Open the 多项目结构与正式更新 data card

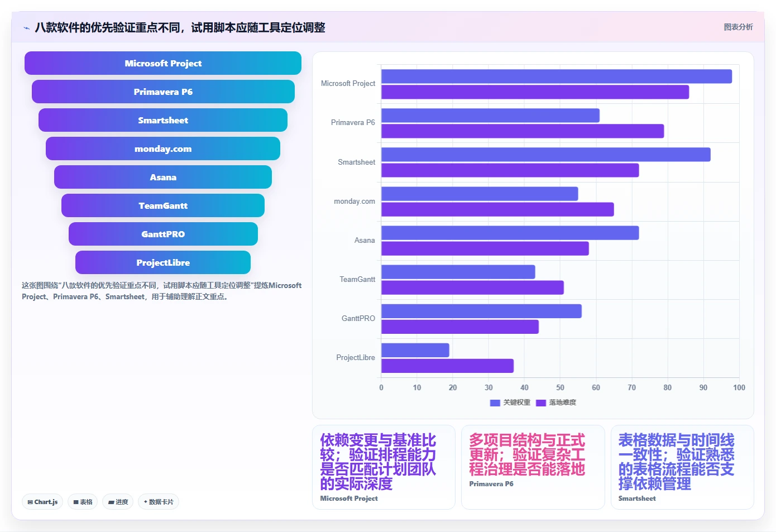tap(533, 467)
